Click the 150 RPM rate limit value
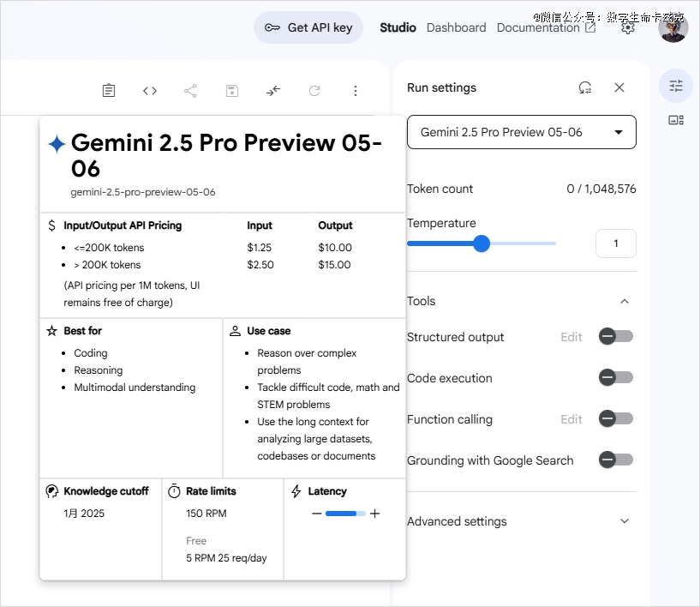 206,514
